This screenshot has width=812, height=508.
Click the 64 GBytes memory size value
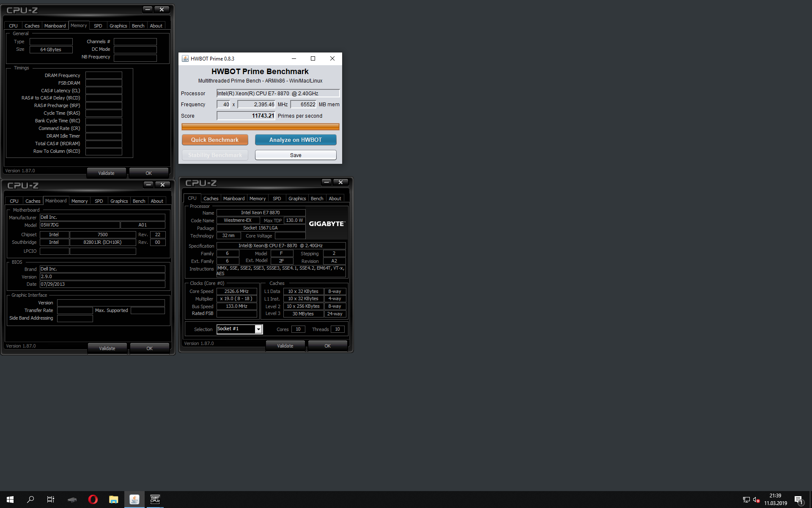click(51, 50)
